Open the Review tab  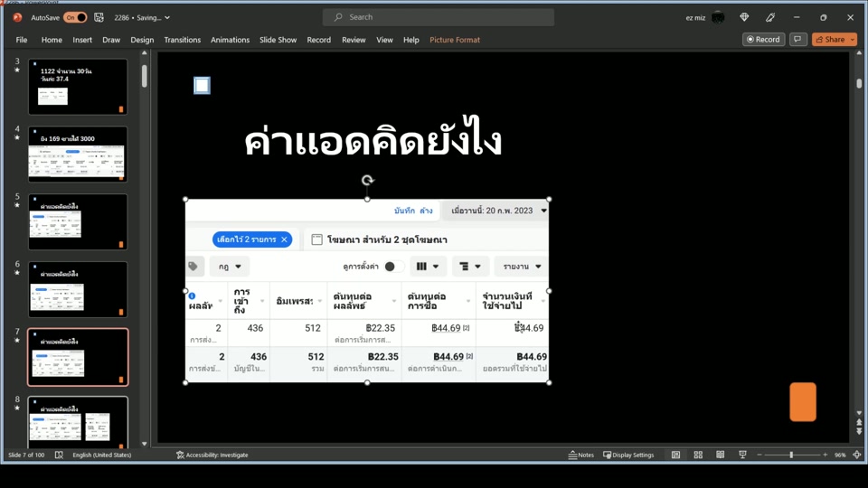(x=354, y=40)
